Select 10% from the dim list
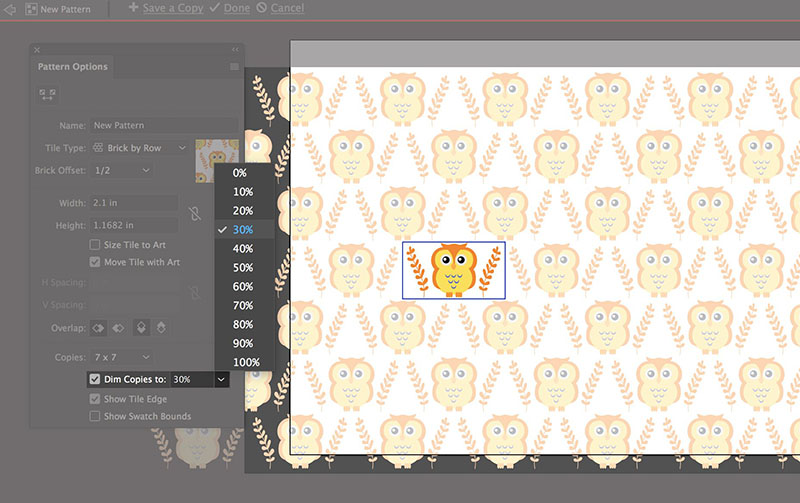Viewport: 800px width, 503px height. [x=244, y=192]
